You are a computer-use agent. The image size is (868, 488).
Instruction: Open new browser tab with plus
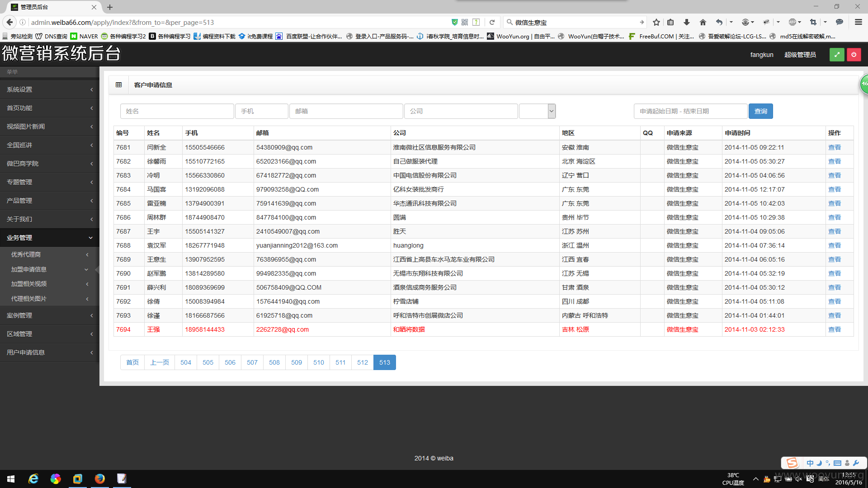110,7
